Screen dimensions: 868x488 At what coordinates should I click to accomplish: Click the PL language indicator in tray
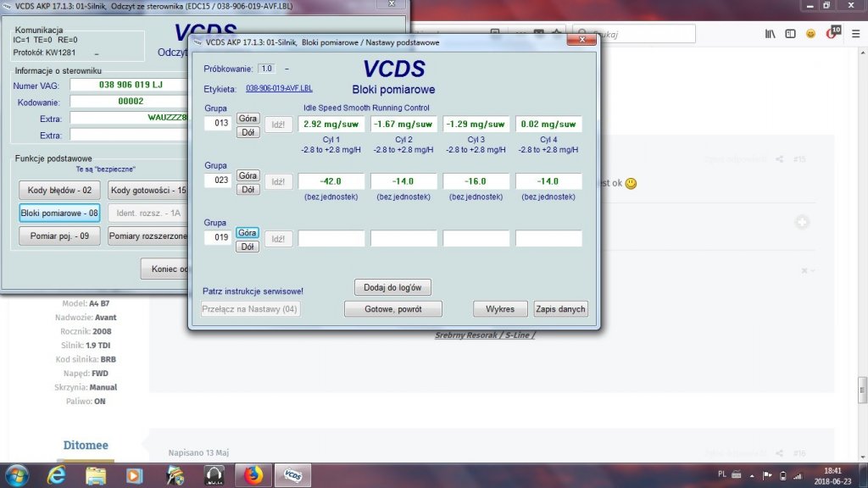point(722,474)
